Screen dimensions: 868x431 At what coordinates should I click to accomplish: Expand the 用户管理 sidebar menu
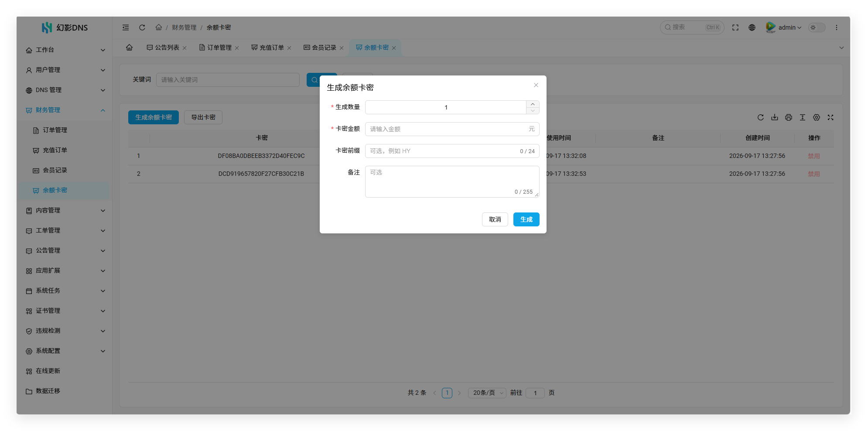[x=65, y=70]
